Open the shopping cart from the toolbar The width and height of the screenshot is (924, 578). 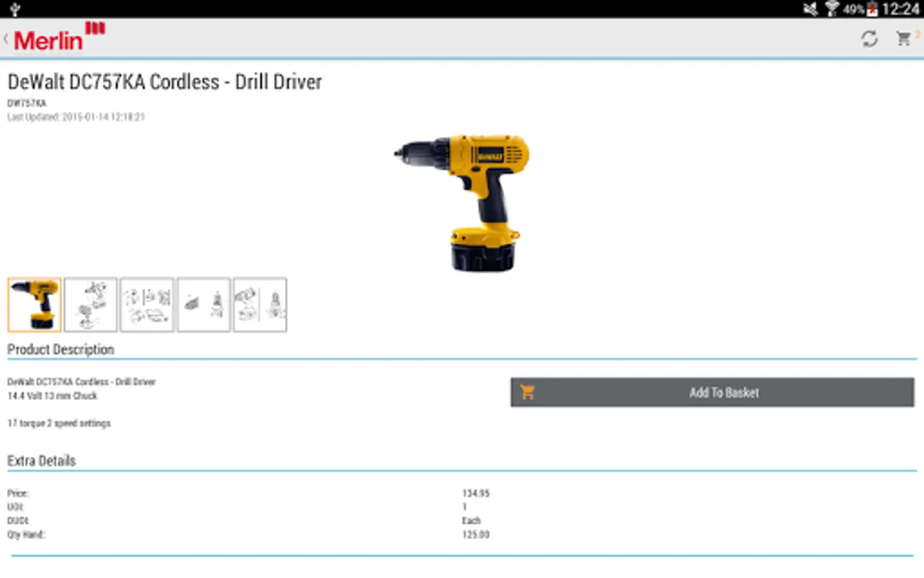905,39
